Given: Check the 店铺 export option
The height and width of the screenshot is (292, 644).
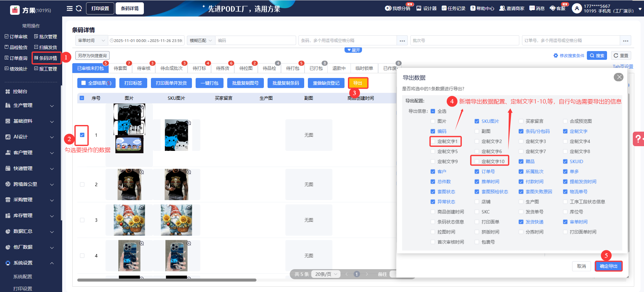Looking at the screenshot, I should [x=477, y=202].
